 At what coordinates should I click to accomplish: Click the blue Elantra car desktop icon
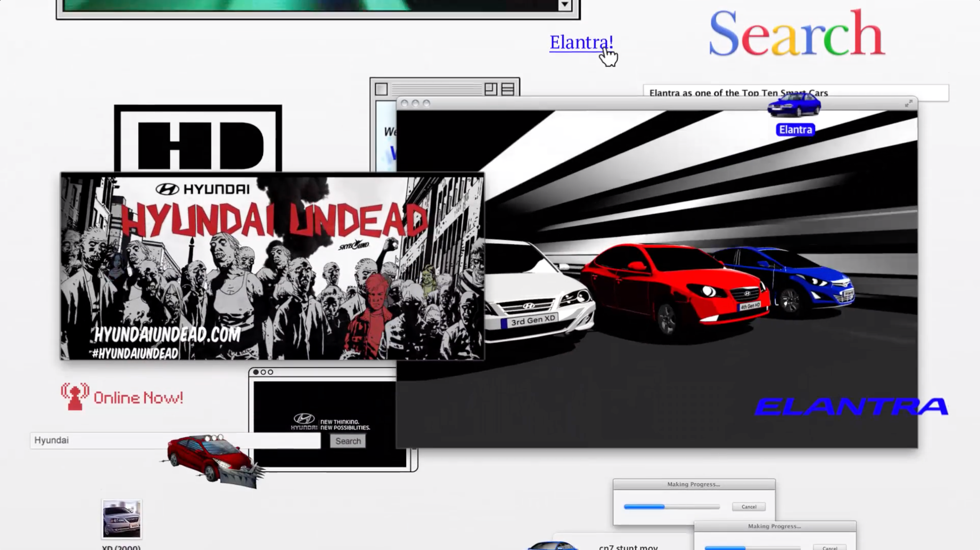[x=794, y=105]
